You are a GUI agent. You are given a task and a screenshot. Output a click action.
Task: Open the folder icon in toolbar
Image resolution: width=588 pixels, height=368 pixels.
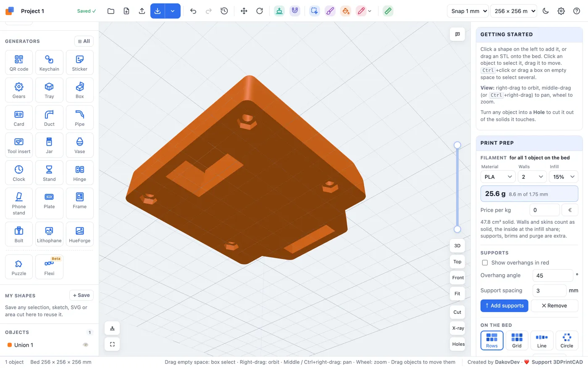point(111,11)
